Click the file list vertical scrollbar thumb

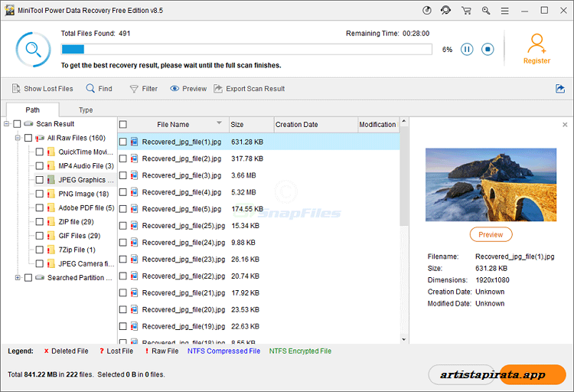[404, 176]
